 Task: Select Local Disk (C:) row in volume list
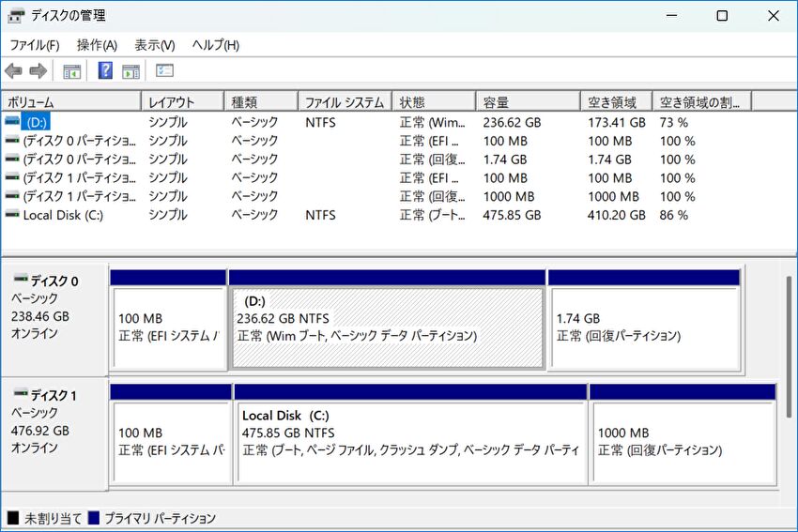(x=63, y=215)
